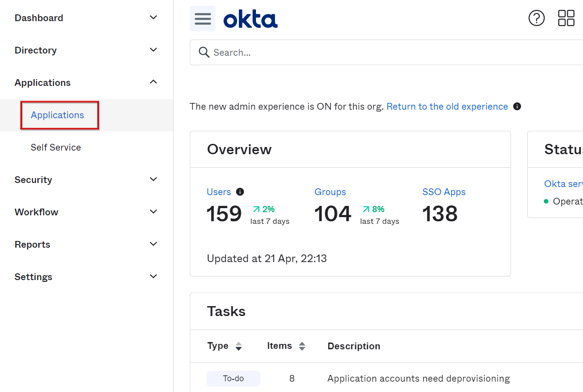Open the help question mark icon
This screenshot has width=583, height=392.
coord(536,18)
